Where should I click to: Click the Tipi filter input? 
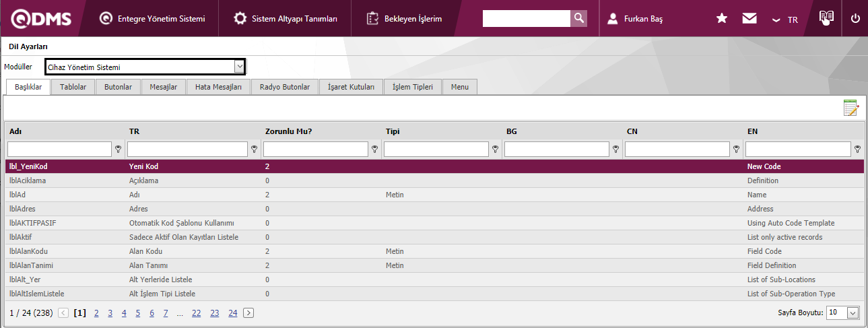pos(436,149)
